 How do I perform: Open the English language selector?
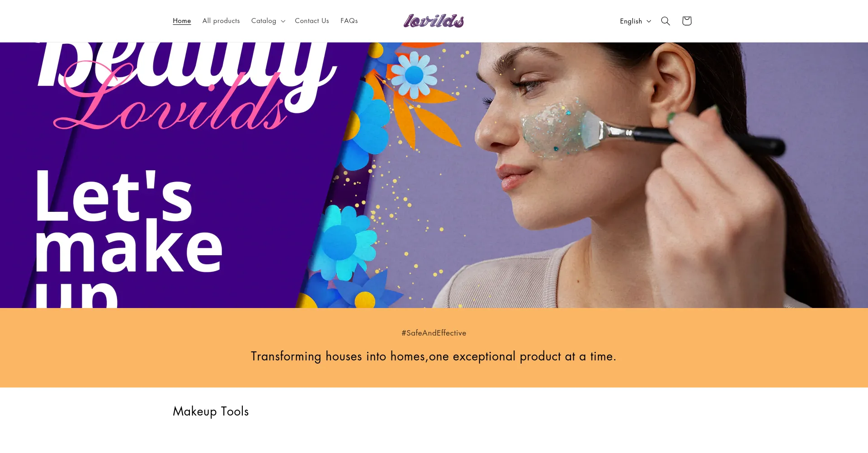(635, 21)
